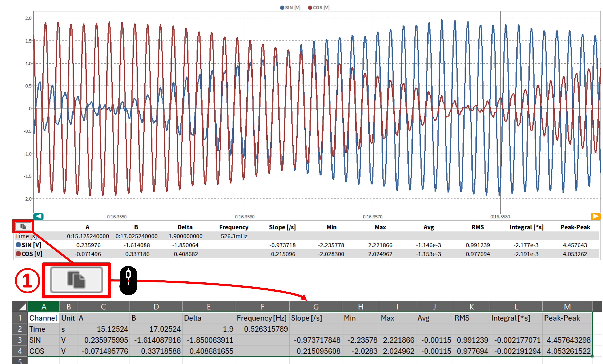Select the Channel cell A1 in Excel
Screen dimensions: 603x364
(44, 318)
